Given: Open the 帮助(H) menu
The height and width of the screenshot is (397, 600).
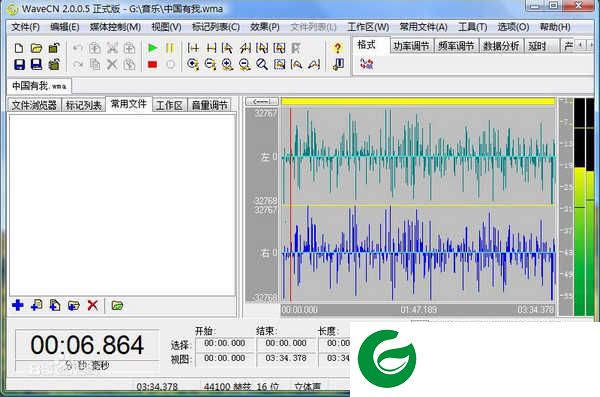Looking at the screenshot, I should click(x=555, y=27).
